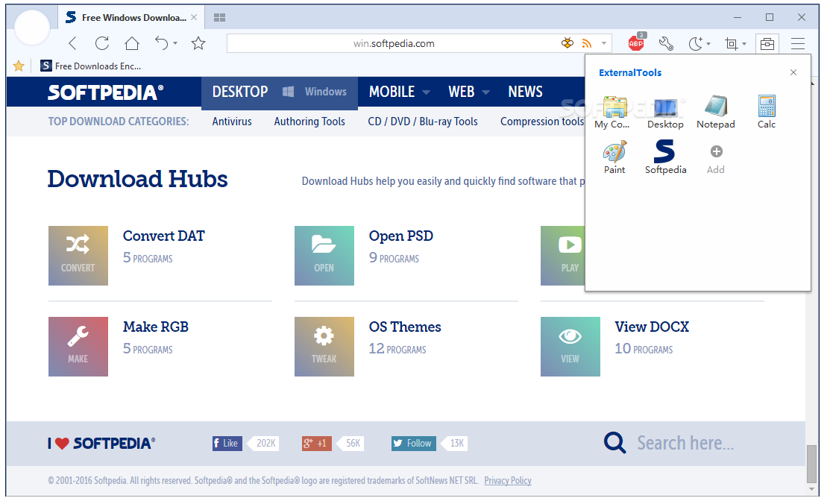This screenshot has height=504, width=830.
Task: Expand the night mode dropdown arrow
Action: coord(708,44)
